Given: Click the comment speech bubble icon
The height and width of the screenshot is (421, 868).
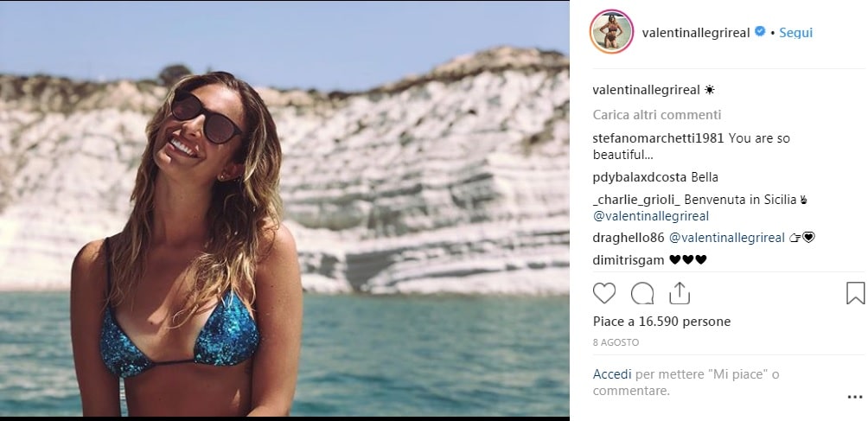Looking at the screenshot, I should point(642,294).
